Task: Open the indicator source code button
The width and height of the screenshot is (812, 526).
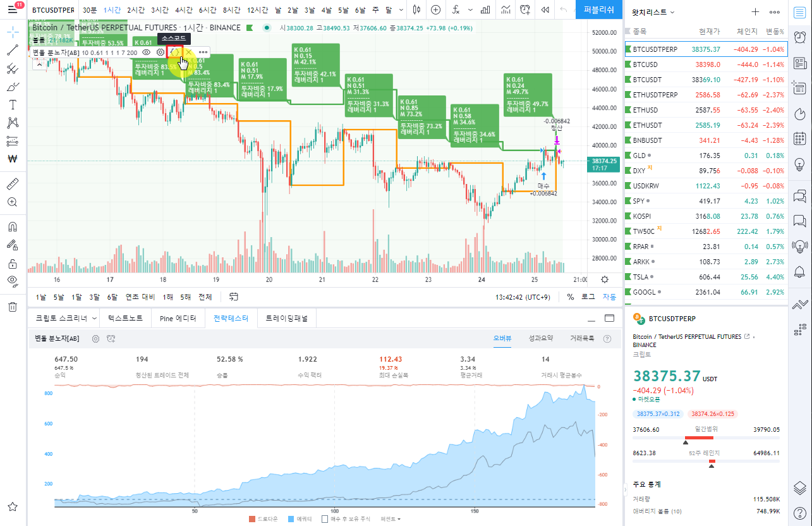Action: click(x=174, y=52)
